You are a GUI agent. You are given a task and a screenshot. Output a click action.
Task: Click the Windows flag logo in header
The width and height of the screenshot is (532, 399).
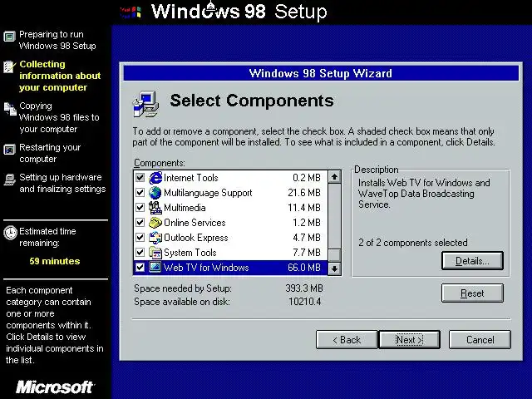point(131,12)
